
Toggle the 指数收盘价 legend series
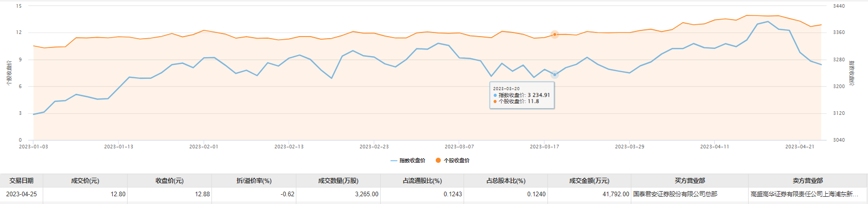(x=408, y=161)
